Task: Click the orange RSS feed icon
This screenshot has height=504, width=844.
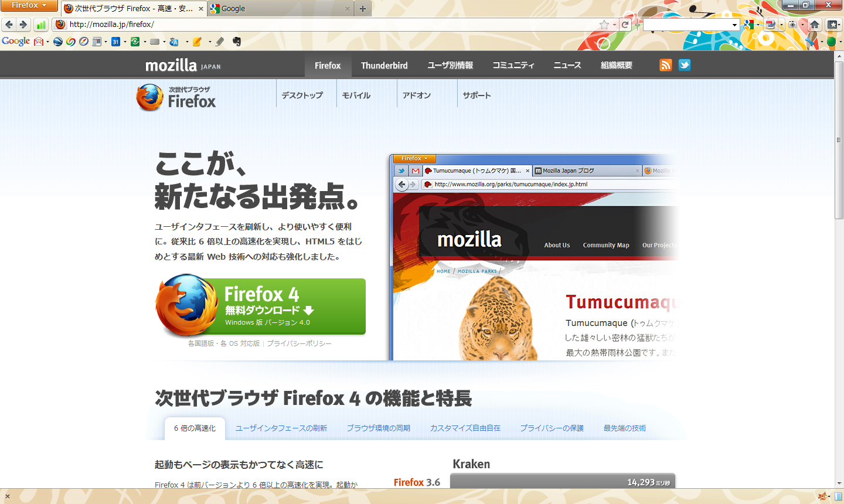Action: point(666,65)
